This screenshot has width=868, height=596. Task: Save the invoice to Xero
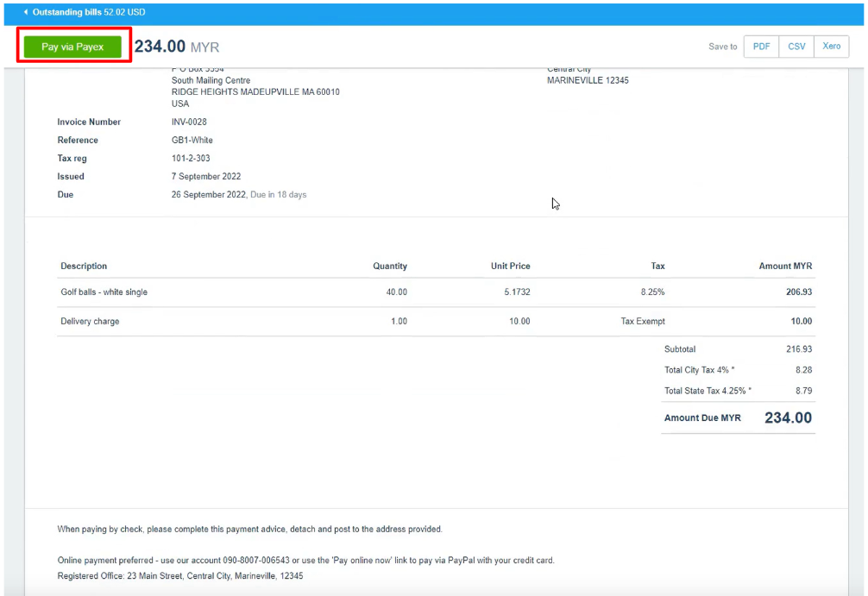pyautogui.click(x=831, y=47)
